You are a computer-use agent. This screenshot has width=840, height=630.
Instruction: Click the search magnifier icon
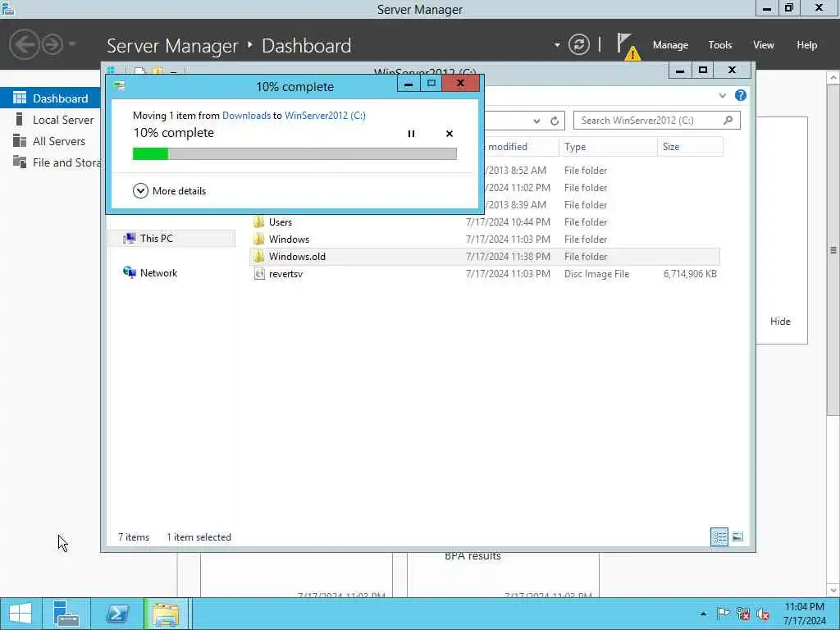coord(728,121)
